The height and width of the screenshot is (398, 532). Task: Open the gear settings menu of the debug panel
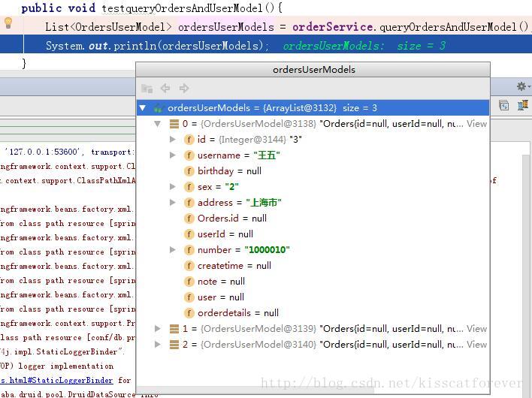coord(522,86)
